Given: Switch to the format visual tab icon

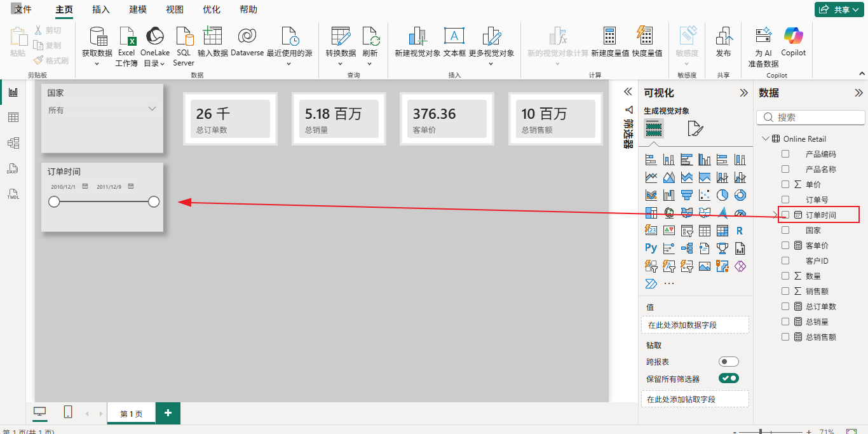Looking at the screenshot, I should coord(696,129).
